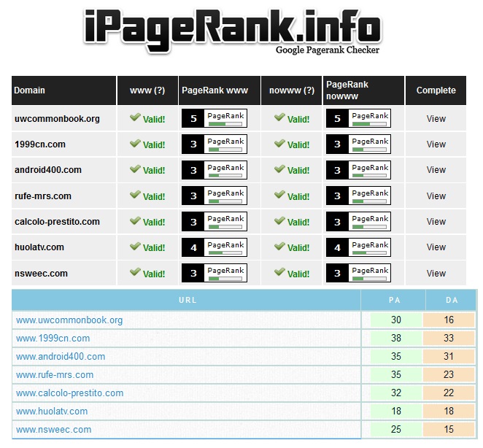Image resolution: width=483 pixels, height=448 pixels.
Task: Open View link for calcolo-prestito.com
Action: (x=436, y=222)
